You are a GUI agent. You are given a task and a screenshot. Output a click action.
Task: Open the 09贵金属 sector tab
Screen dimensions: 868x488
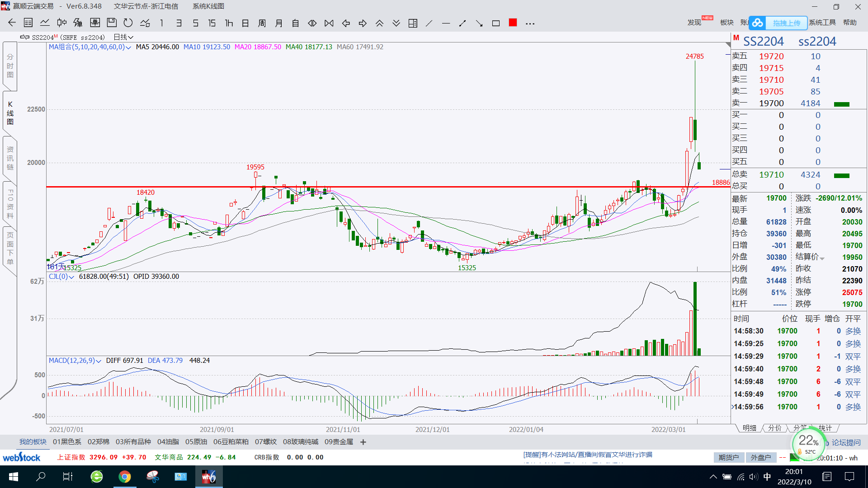click(x=339, y=442)
